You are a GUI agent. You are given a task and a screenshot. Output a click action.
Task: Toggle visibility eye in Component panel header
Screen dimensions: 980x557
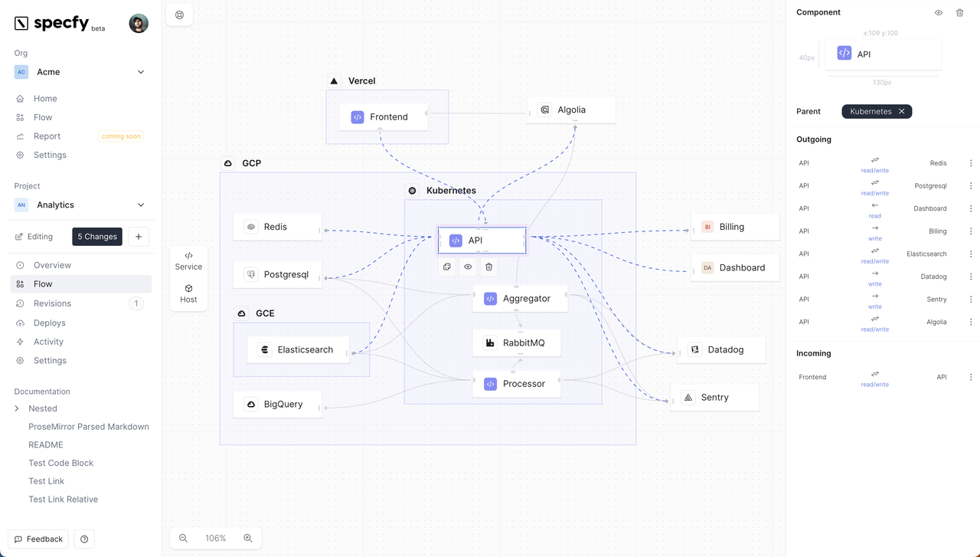[939, 12]
